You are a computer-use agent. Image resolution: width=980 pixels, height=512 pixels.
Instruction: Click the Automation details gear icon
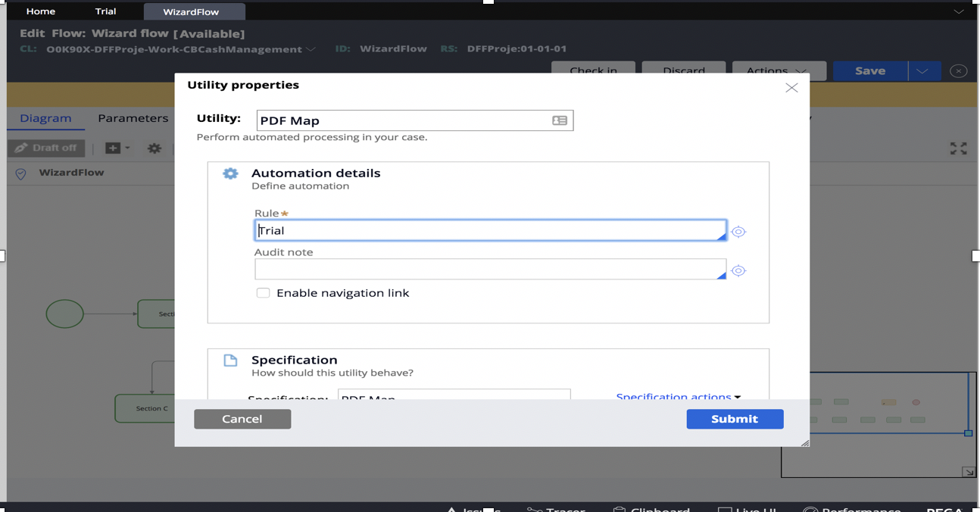(x=230, y=173)
